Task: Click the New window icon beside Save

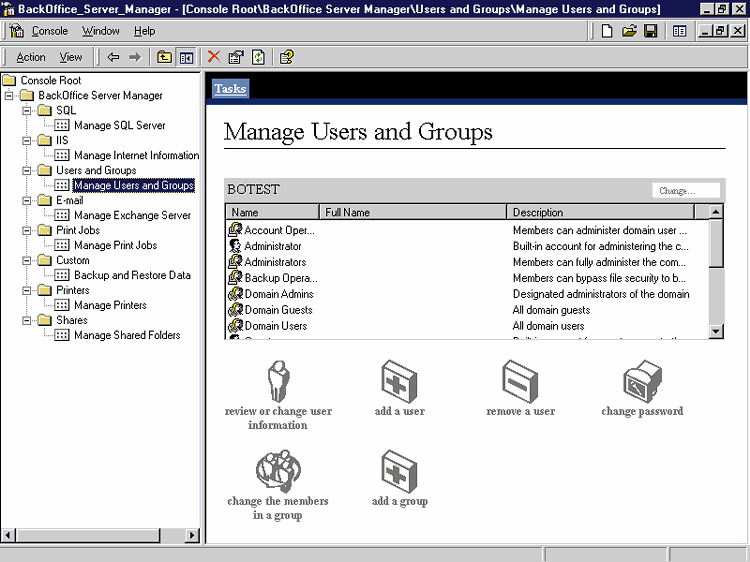Action: tap(679, 31)
